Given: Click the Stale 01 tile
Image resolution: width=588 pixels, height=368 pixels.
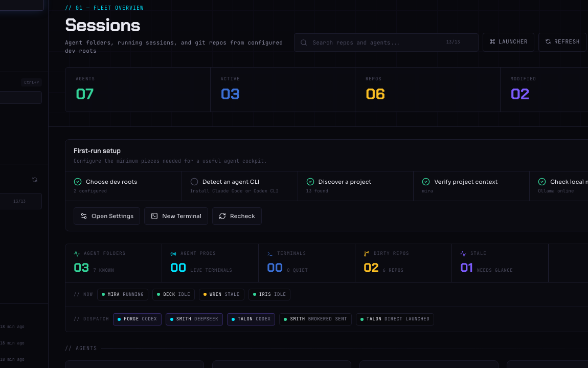Looking at the screenshot, I should tap(500, 263).
